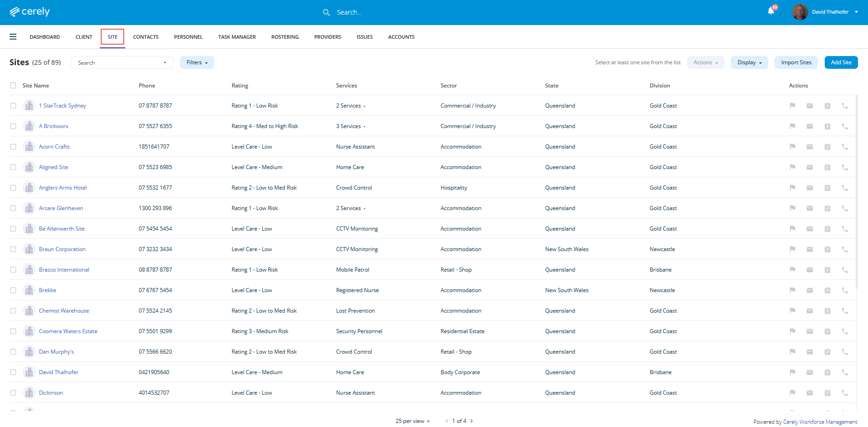
Task: Click the search magnifier icon in header
Action: pos(326,12)
